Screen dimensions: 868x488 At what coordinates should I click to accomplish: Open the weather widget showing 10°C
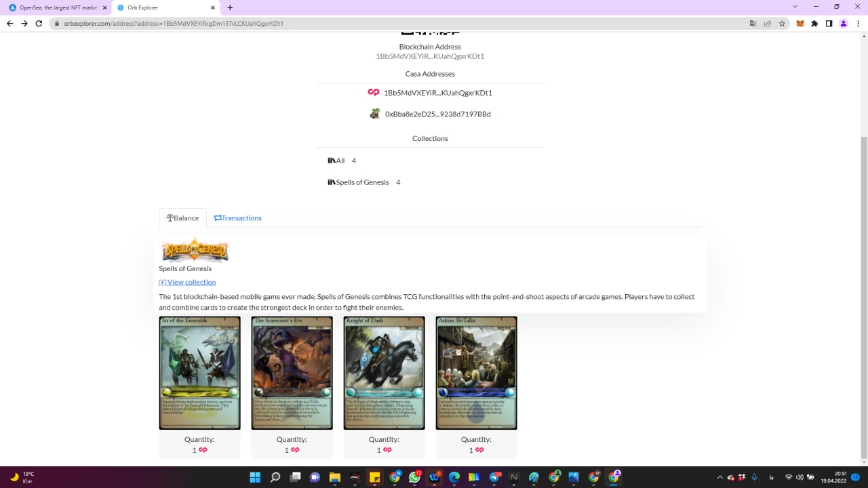click(x=22, y=477)
